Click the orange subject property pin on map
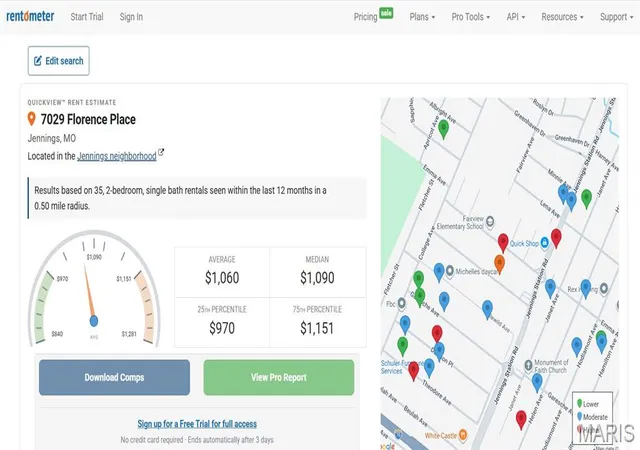The width and height of the screenshot is (640, 450). (x=499, y=263)
